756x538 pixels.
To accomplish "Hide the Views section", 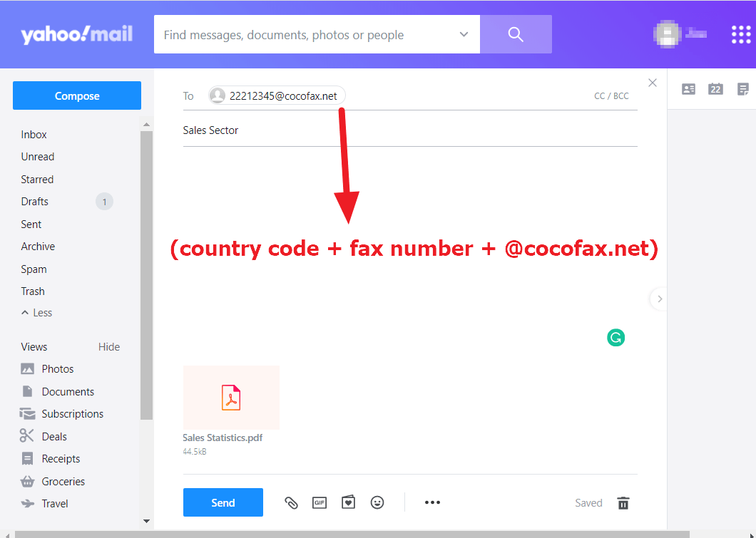I will (109, 347).
